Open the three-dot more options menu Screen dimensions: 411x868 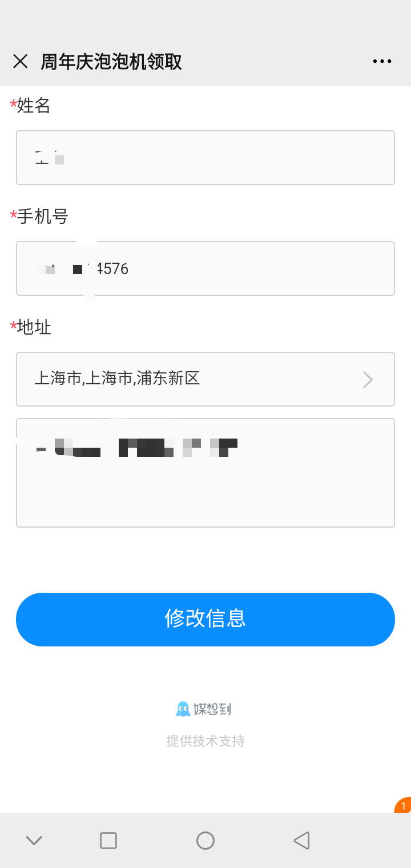tap(382, 62)
